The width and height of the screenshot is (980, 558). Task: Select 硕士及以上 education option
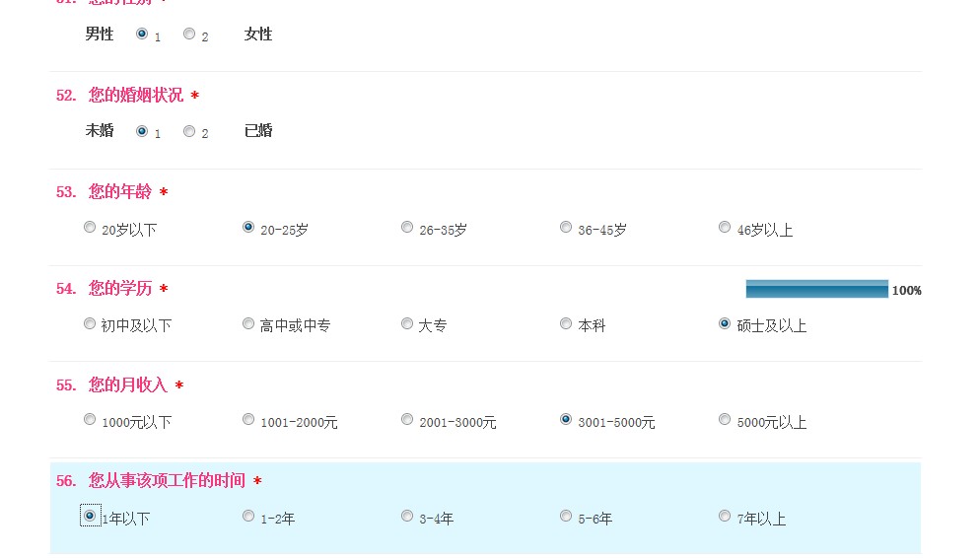coord(725,323)
